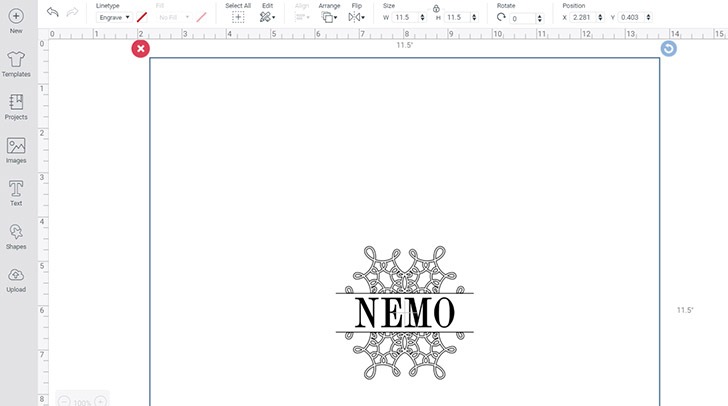This screenshot has width=728, height=406.
Task: Click the width stepper arrows
Action: point(422,18)
